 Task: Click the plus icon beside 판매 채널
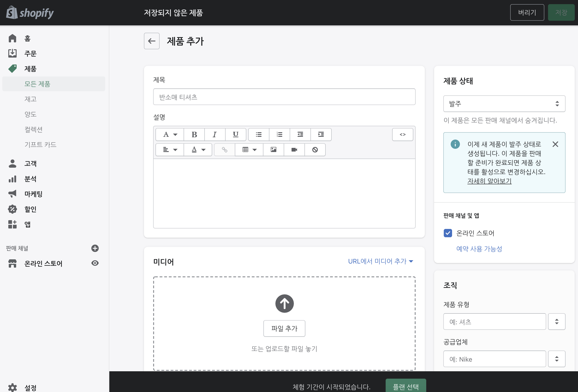click(x=95, y=248)
